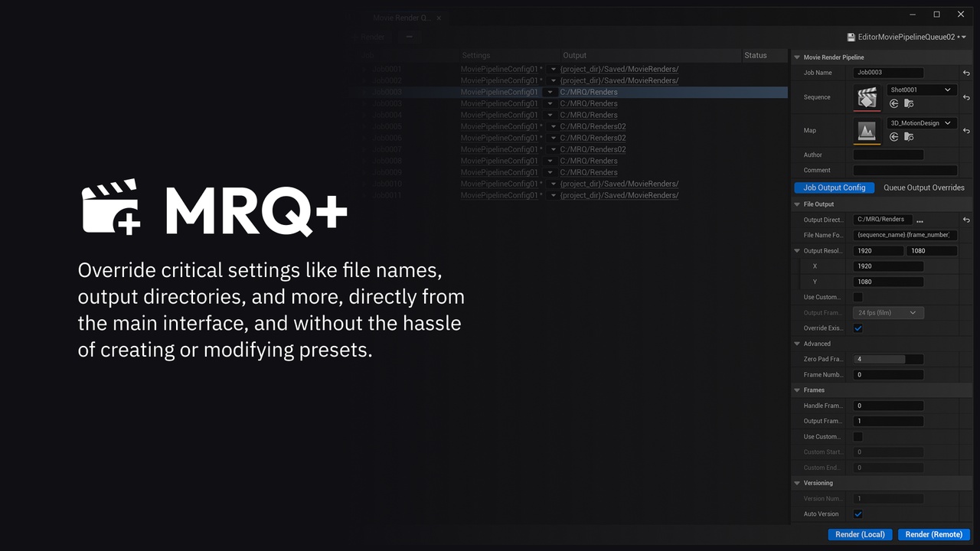Click the X resolution field showing 1920
This screenshot has height=551, width=980.
pos(888,266)
